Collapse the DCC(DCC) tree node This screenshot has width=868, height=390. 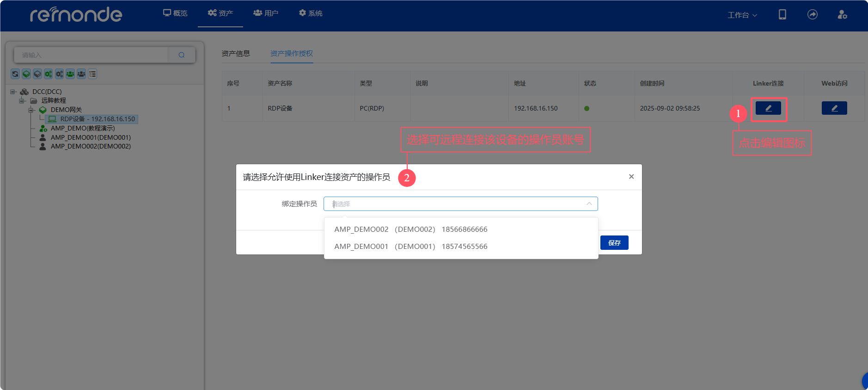click(x=13, y=92)
